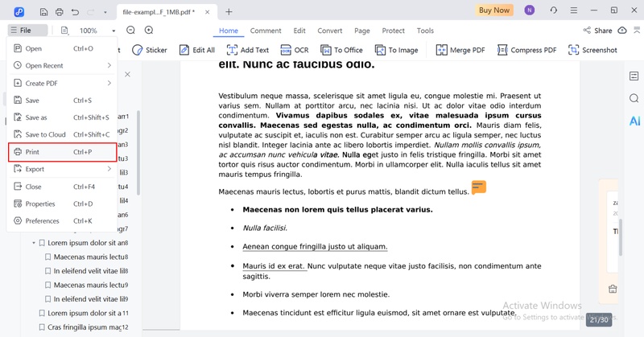Click the Share button
This screenshot has width=644, height=337.
click(597, 31)
